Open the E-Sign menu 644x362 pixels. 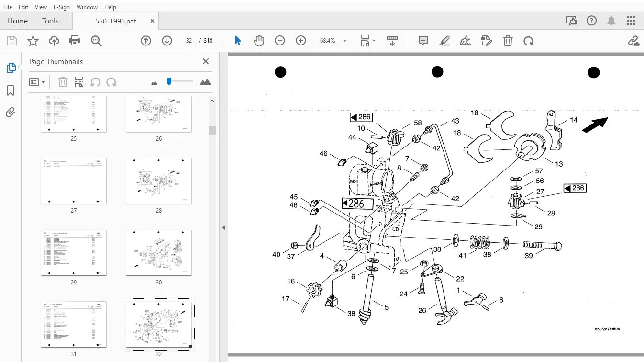61,7
